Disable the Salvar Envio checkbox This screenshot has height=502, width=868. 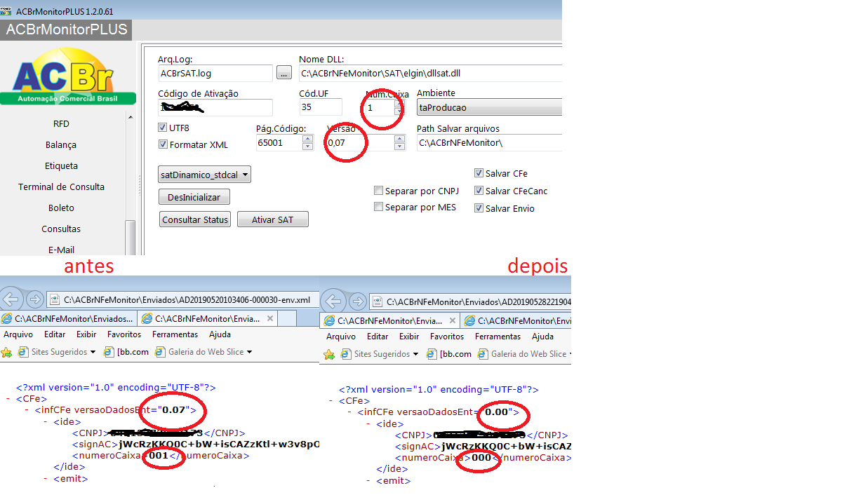coord(479,208)
